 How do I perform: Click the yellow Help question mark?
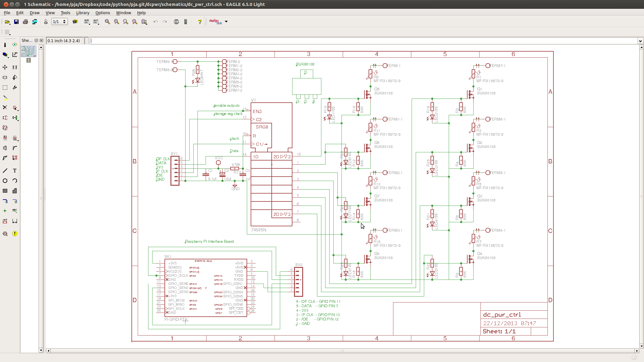coord(199,22)
